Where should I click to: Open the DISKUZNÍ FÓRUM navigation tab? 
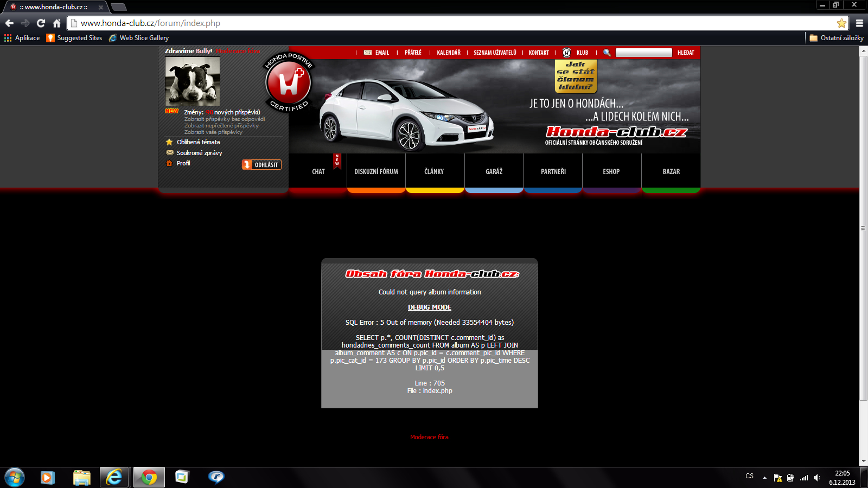(376, 172)
